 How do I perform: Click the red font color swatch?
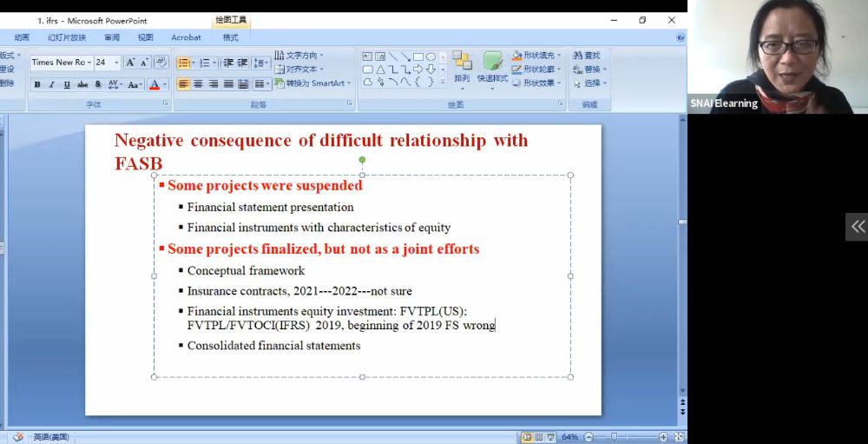pos(155,84)
